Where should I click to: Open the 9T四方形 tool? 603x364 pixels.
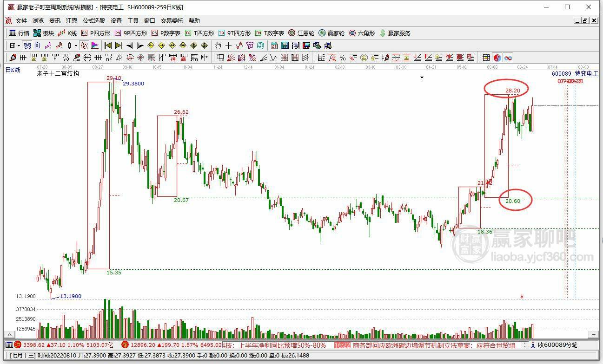(x=234, y=33)
